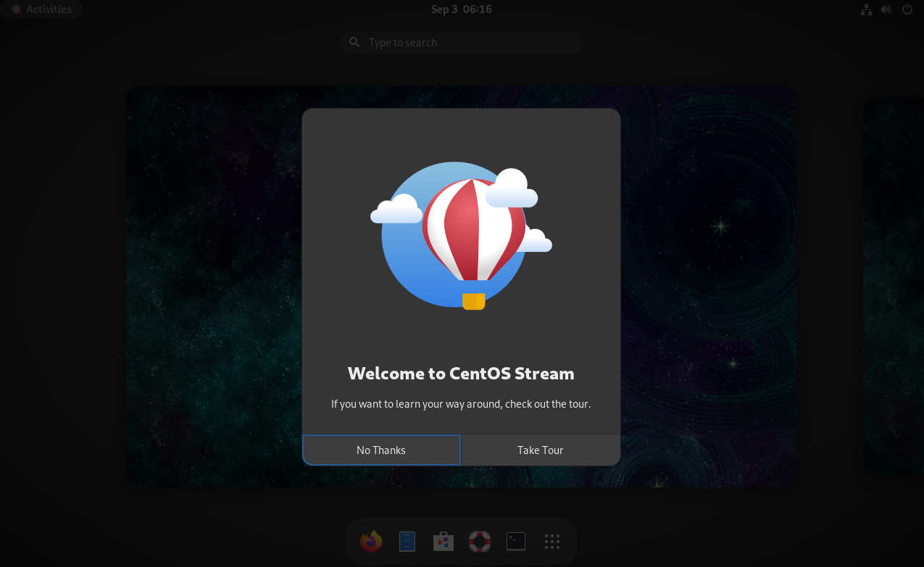Click the No Thanks button
Viewport: 924px width, 567px height.
(x=381, y=450)
